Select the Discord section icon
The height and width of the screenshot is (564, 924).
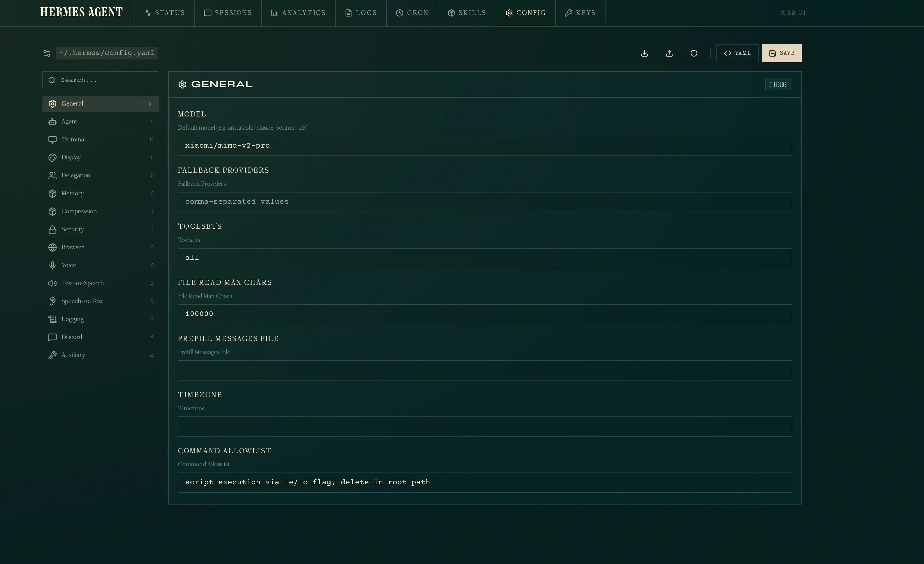coord(53,336)
